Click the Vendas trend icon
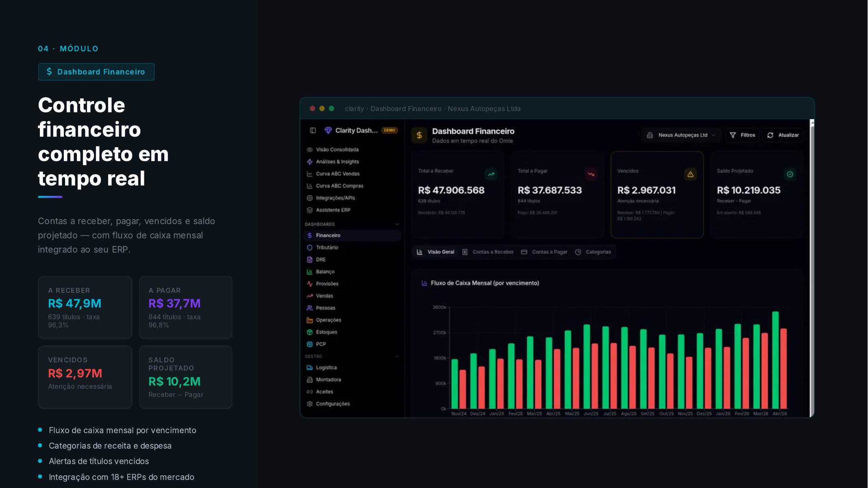868x488 pixels. click(310, 296)
